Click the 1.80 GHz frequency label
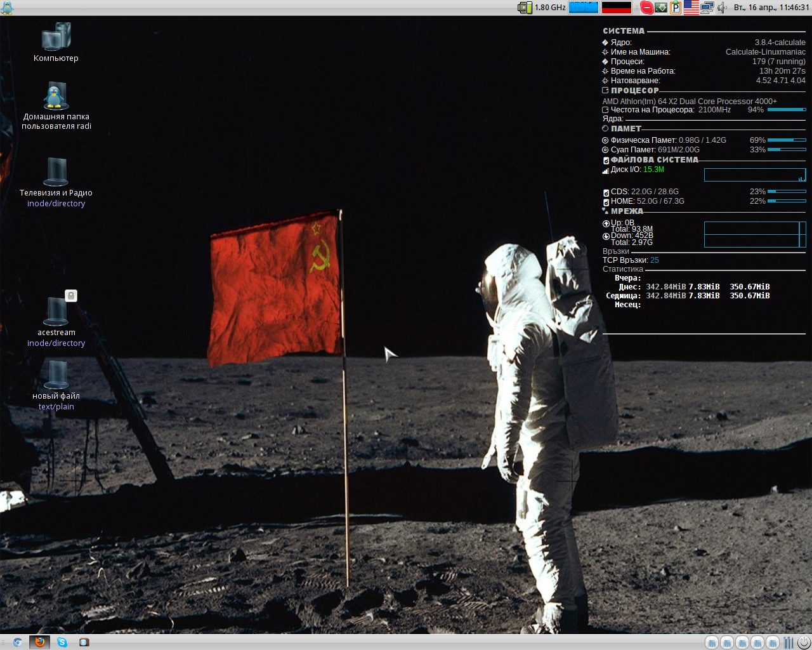The image size is (812, 650). pyautogui.click(x=550, y=8)
